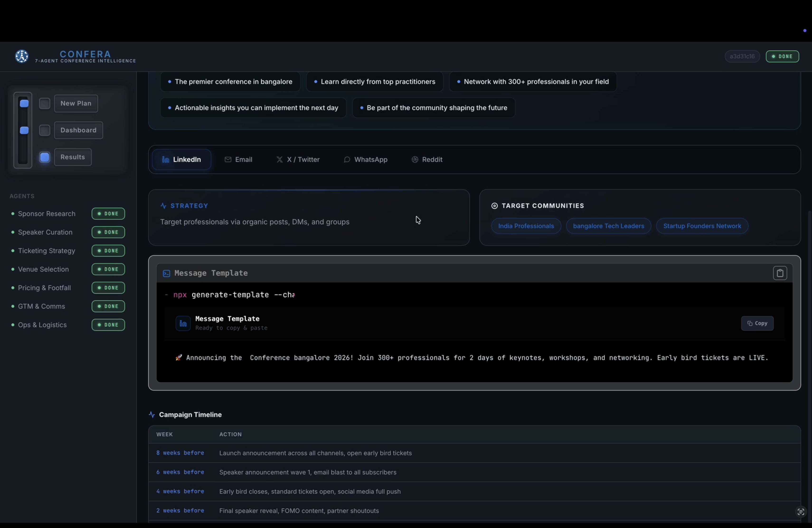Click the terminal icon next to Message Template
Image resolution: width=812 pixels, height=528 pixels.
166,273
